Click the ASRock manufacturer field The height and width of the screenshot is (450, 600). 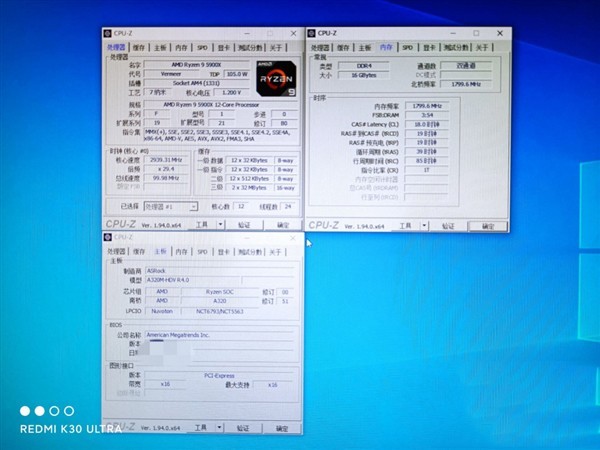click(x=220, y=271)
